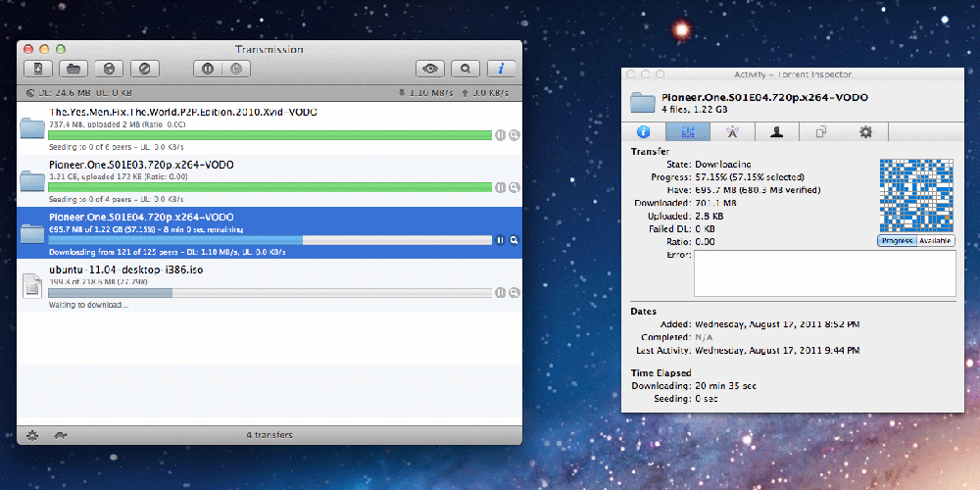This screenshot has width=980, height=490.
Task: Open the gear action menu in bottom bar
Action: [x=34, y=435]
